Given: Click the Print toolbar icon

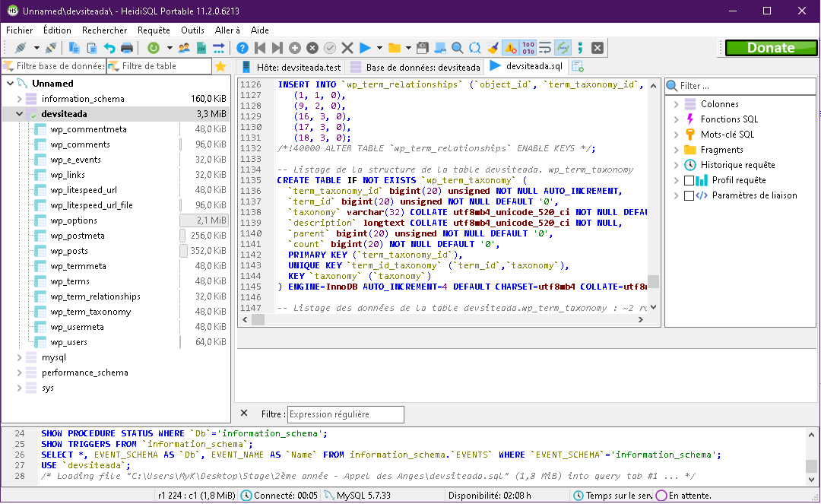Looking at the screenshot, I should (x=127, y=48).
